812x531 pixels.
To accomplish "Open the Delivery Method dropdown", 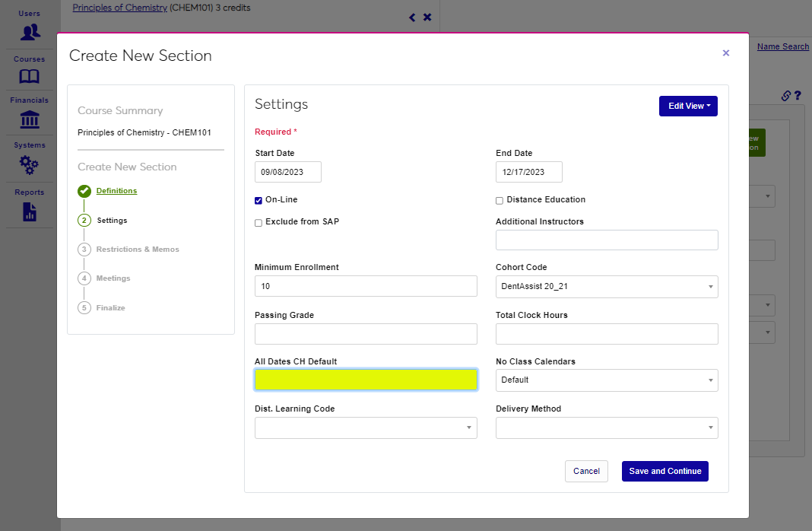I will pos(606,428).
